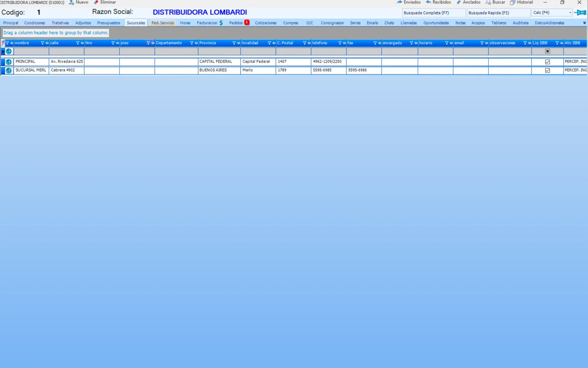588x368 pixels.
Task: Open filter dropdown for localidad column
Action: pyautogui.click(x=269, y=43)
